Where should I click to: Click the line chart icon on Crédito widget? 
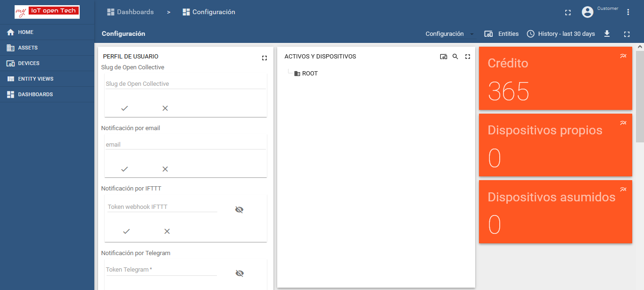(623, 55)
